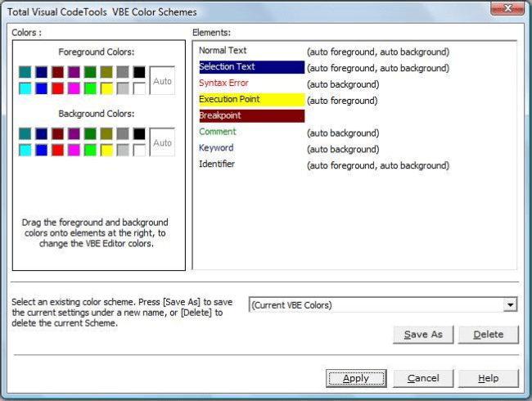Close the VBE Color Schemes window
The width and height of the screenshot is (532, 401).
pyautogui.click(x=507, y=8)
